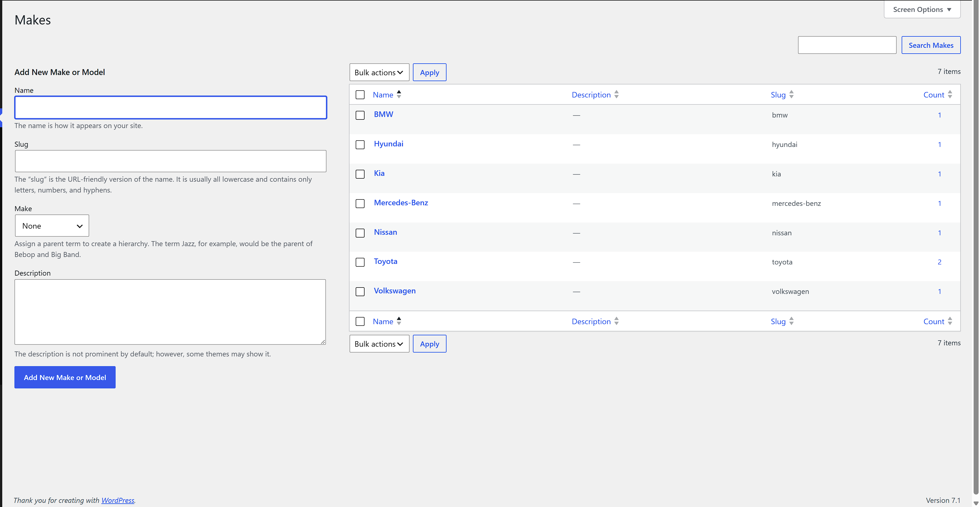
Task: Tick the select-all checkbox in table header
Action: tap(360, 95)
